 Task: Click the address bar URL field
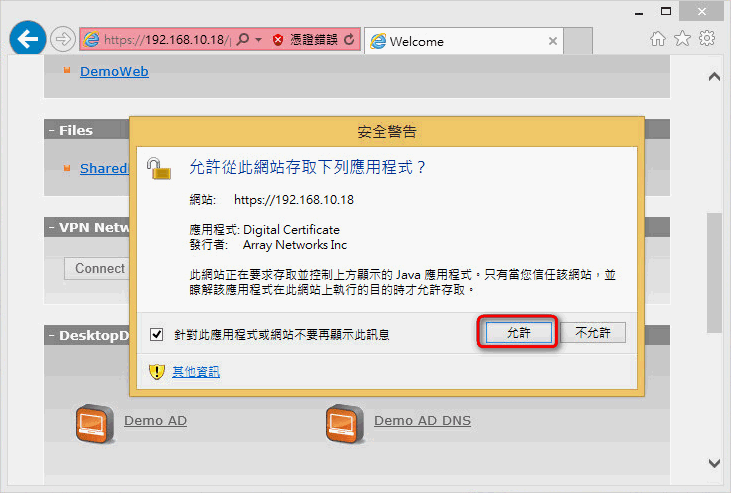[x=167, y=40]
